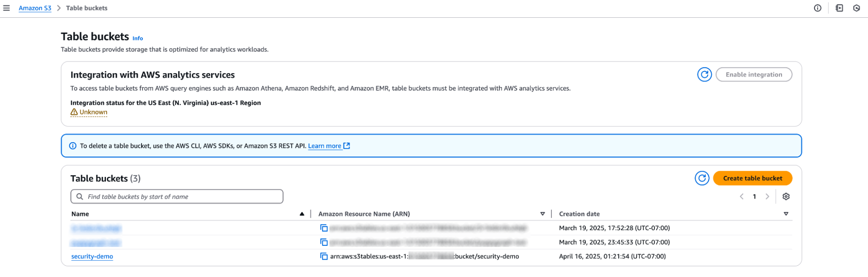
Task: Open the first blurred bucket name link
Action: pos(96,228)
